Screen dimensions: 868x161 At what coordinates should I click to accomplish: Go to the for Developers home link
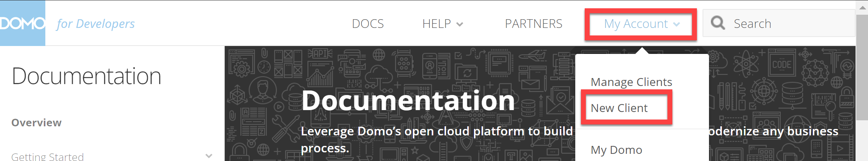click(96, 24)
